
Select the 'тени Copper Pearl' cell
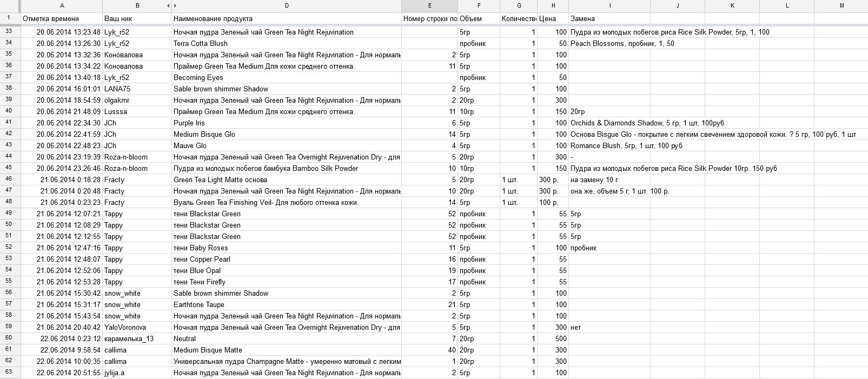click(x=287, y=259)
